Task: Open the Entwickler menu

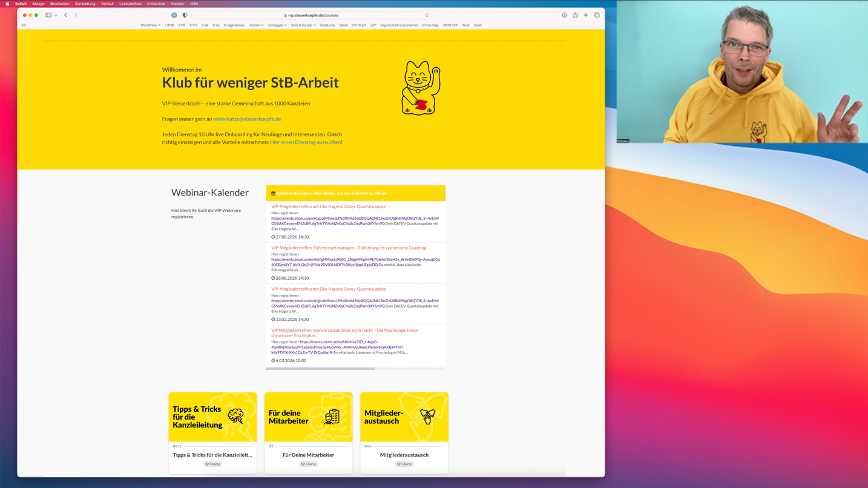Action: point(156,4)
